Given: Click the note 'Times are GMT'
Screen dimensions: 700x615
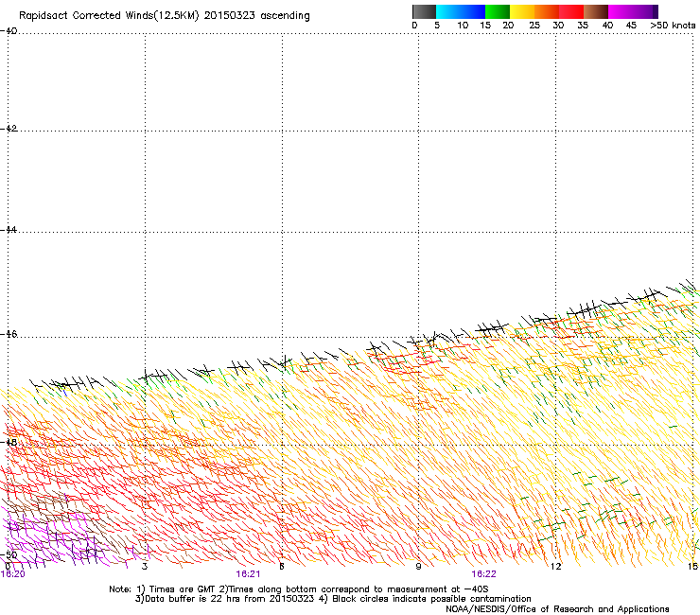Looking at the screenshot, I should tap(183, 589).
